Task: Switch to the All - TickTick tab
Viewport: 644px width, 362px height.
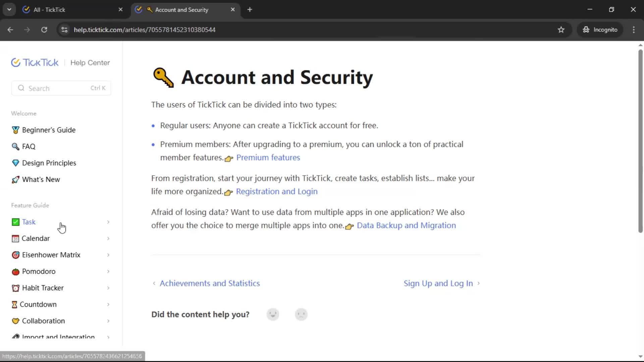Action: (x=70, y=10)
